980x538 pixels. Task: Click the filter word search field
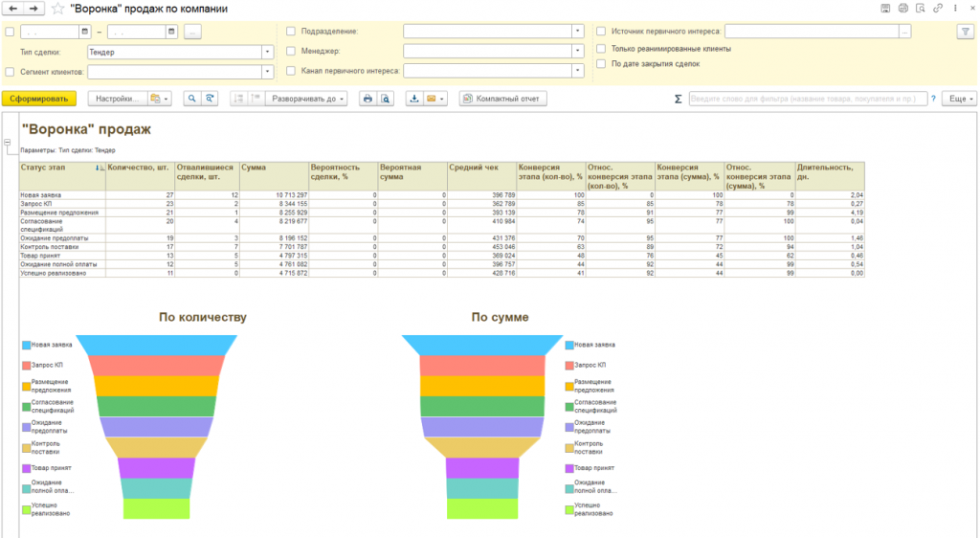[807, 99]
